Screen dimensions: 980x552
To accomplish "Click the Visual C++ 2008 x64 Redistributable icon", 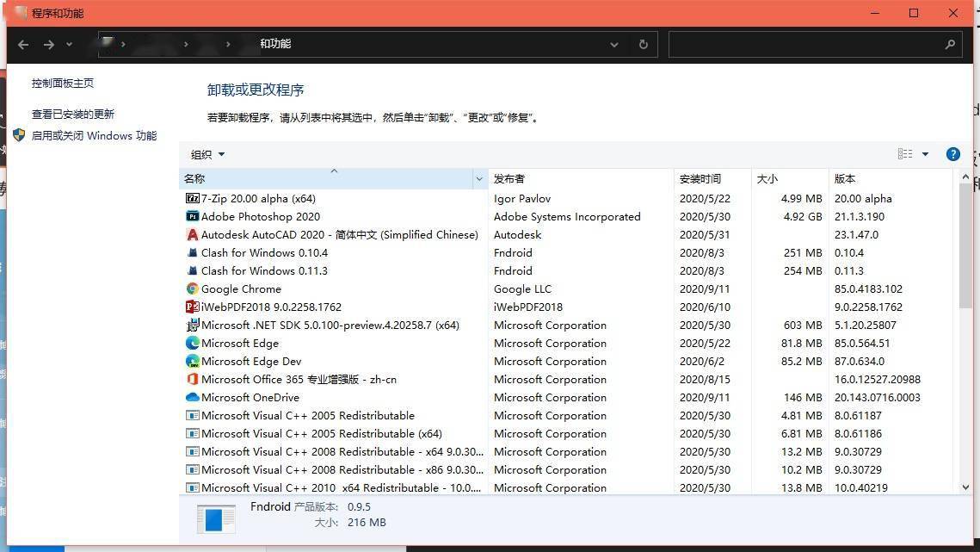I will 193,452.
